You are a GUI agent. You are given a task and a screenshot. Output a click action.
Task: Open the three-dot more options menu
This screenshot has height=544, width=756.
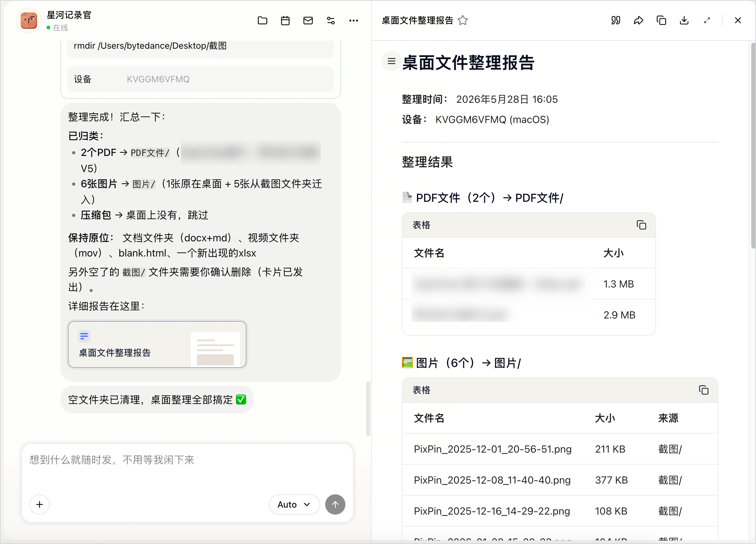pos(354,21)
